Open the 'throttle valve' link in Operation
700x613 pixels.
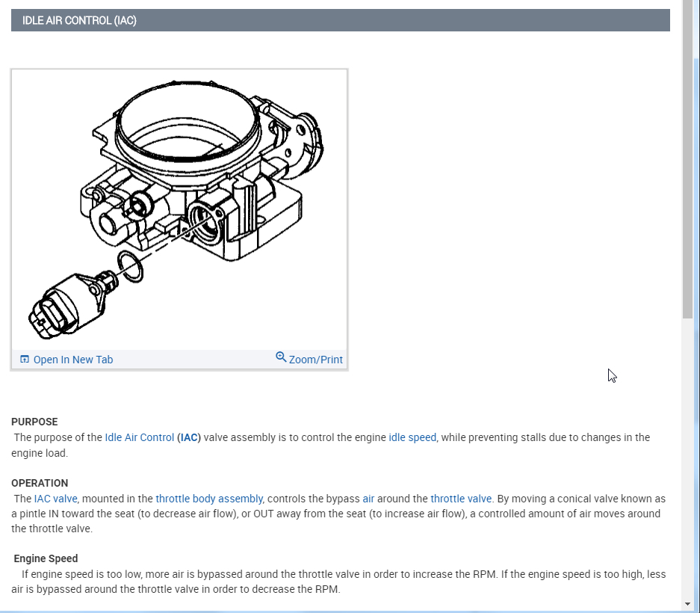pos(461,499)
